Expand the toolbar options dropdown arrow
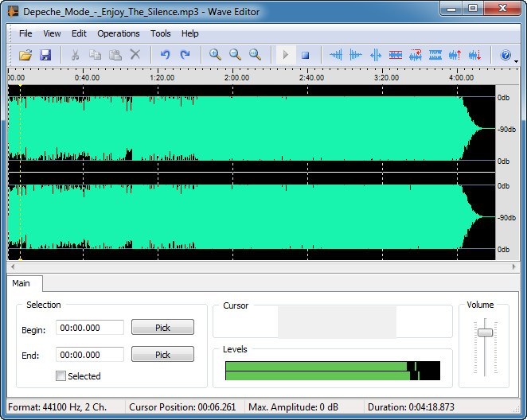 [x=516, y=61]
